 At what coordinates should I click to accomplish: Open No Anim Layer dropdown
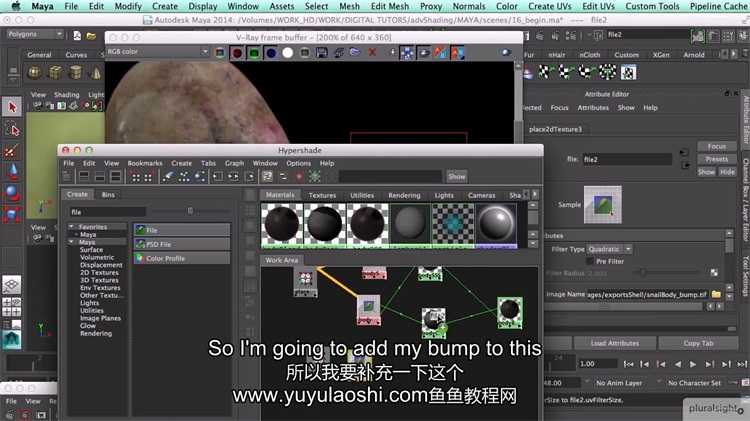click(619, 383)
